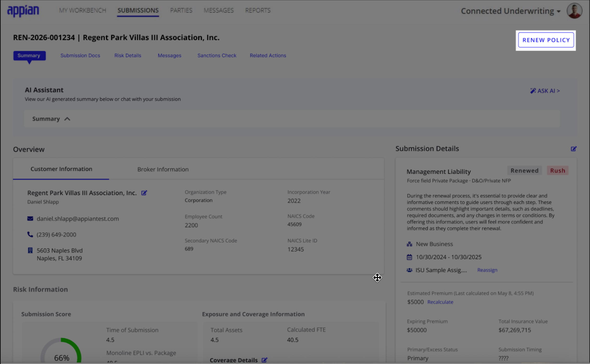Screen dimensions: 590x364
Task: Open the Risk Details tab
Action: click(128, 55)
